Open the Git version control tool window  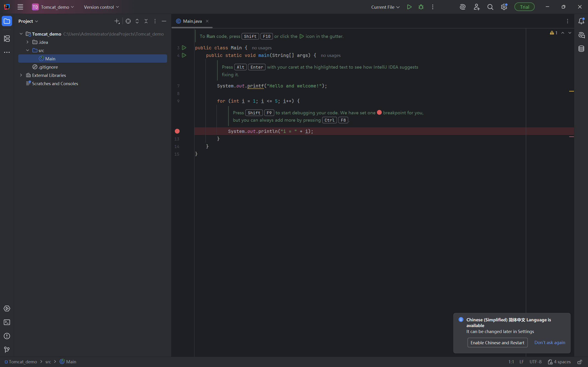click(7, 350)
